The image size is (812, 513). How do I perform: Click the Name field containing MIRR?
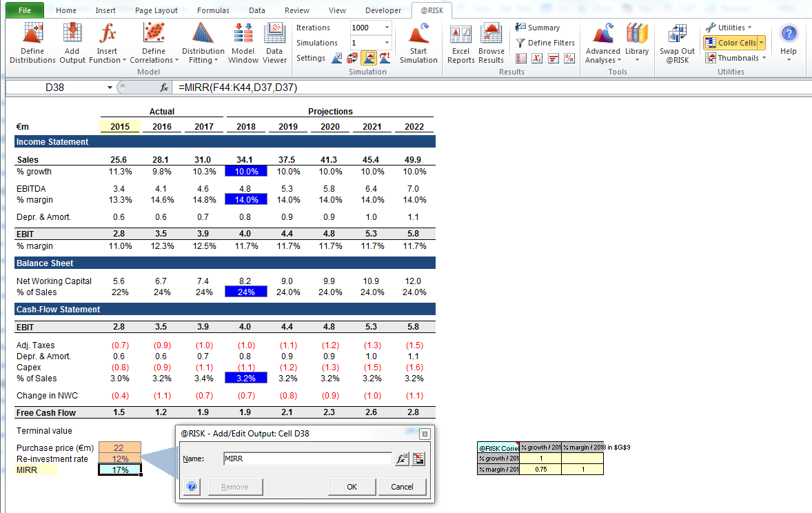[x=307, y=459]
